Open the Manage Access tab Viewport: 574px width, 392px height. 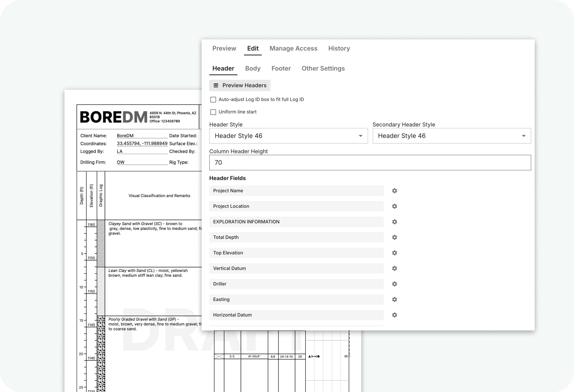[293, 48]
